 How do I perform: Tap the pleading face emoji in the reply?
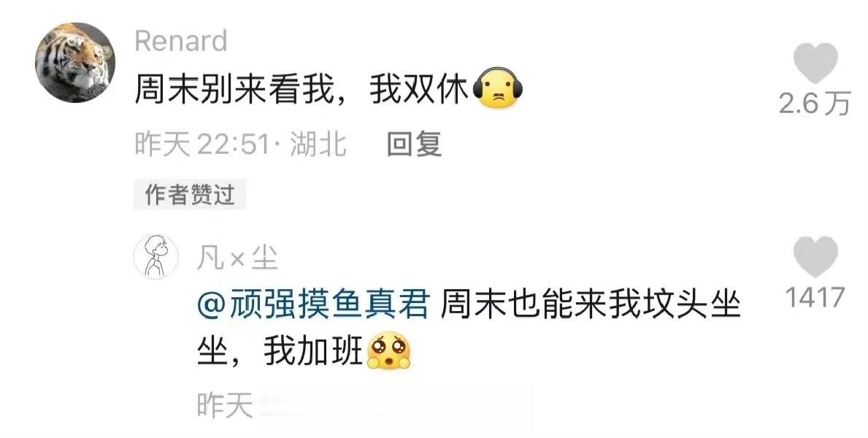[389, 351]
